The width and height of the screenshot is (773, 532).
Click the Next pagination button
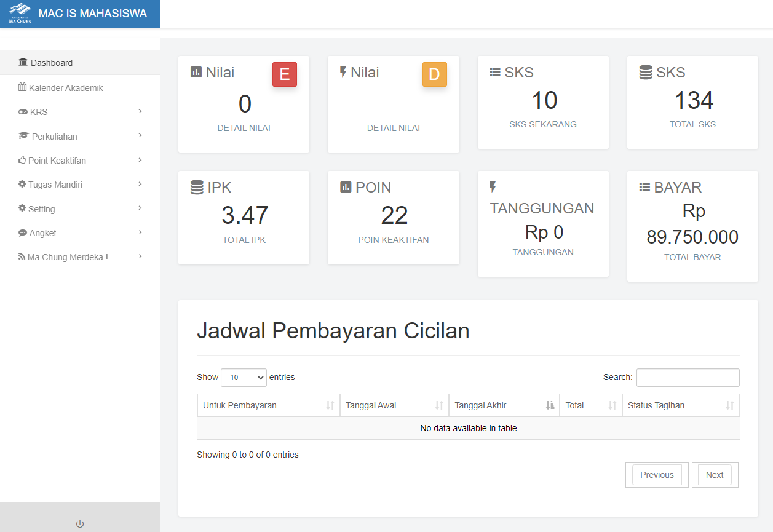point(715,475)
